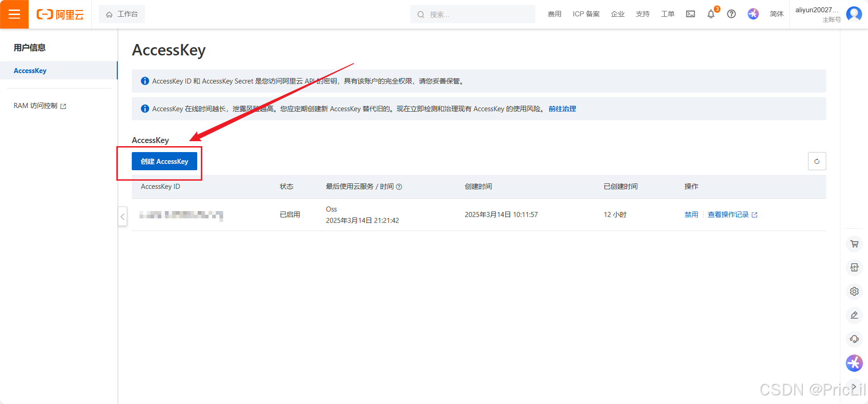
Task: Select AccessKey in the left sidebar
Action: pos(59,70)
